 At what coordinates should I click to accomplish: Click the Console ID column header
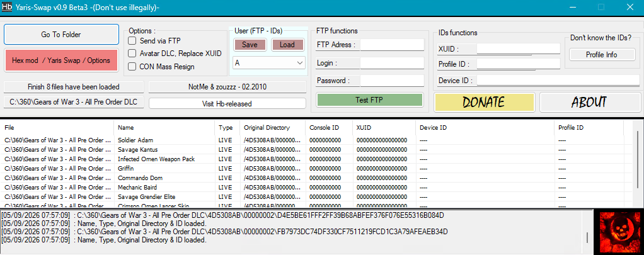(x=330, y=128)
